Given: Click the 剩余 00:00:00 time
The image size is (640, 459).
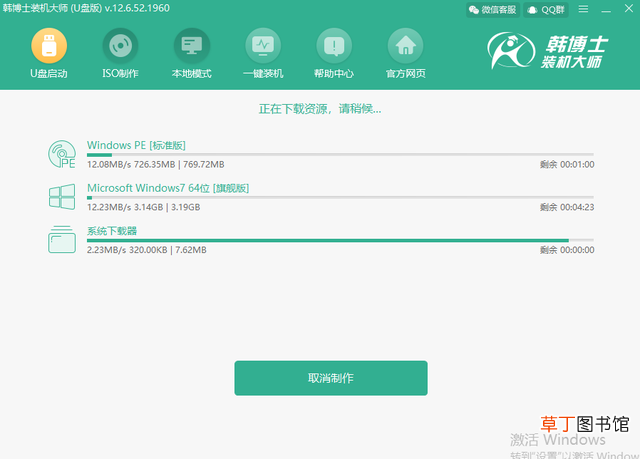Looking at the screenshot, I should [x=567, y=250].
